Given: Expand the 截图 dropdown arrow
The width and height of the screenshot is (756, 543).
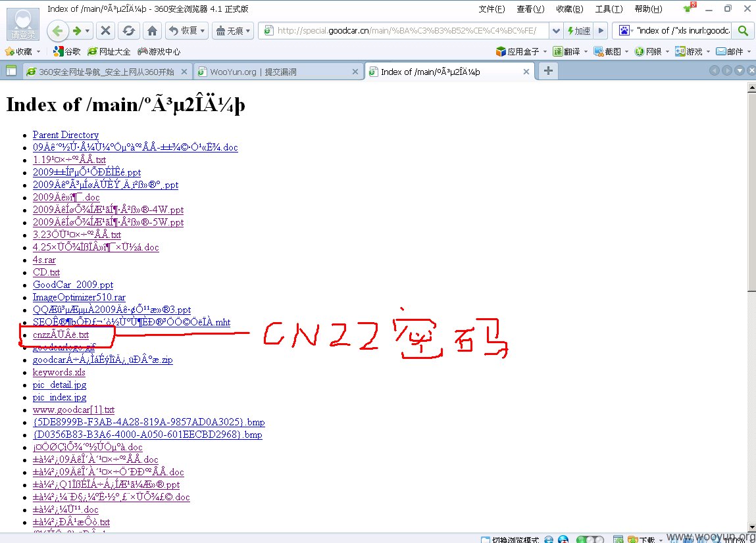Looking at the screenshot, I should pyautogui.click(x=627, y=51).
